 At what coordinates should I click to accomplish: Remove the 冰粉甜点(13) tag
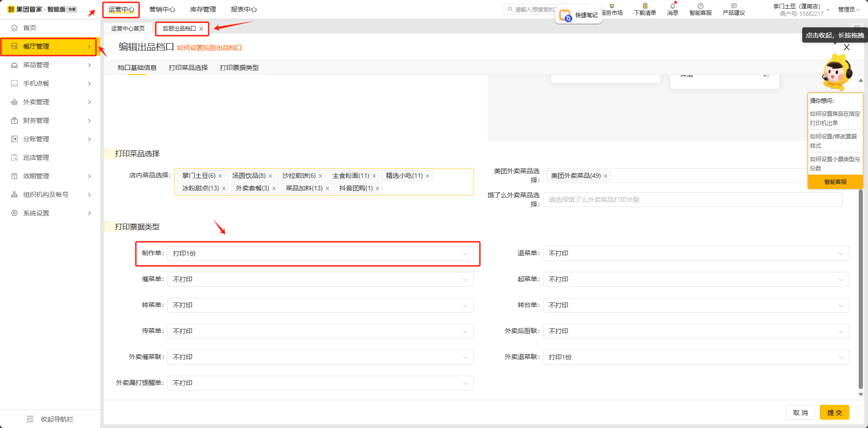pyautogui.click(x=224, y=189)
